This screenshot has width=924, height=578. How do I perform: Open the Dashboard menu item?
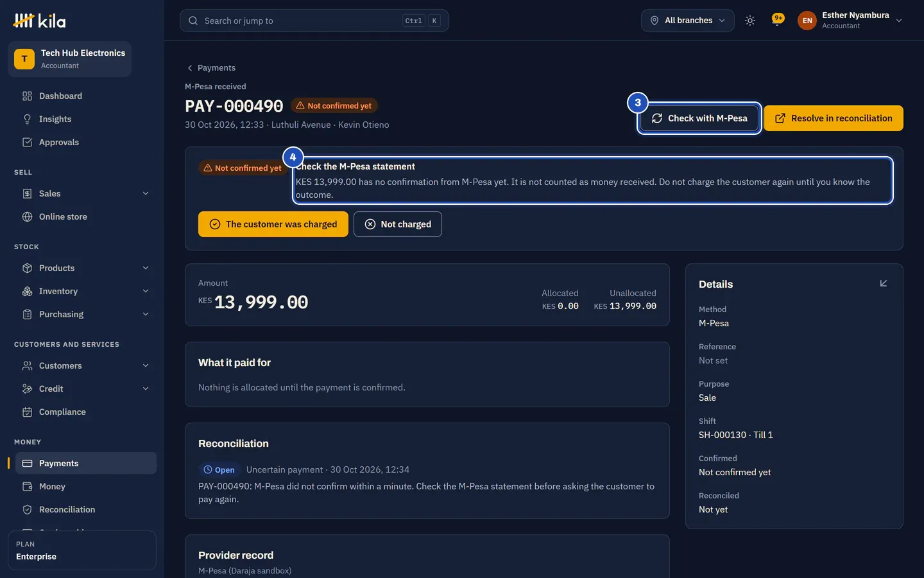pyautogui.click(x=86, y=96)
